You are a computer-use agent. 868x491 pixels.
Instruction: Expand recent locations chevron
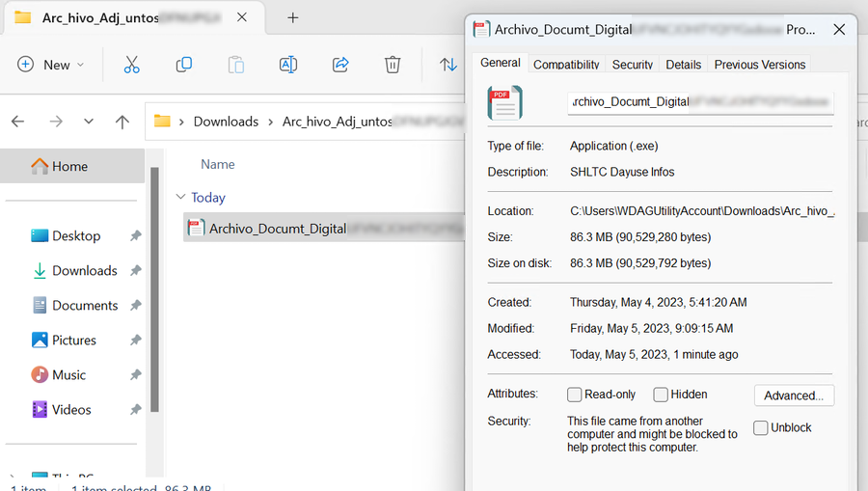[89, 122]
